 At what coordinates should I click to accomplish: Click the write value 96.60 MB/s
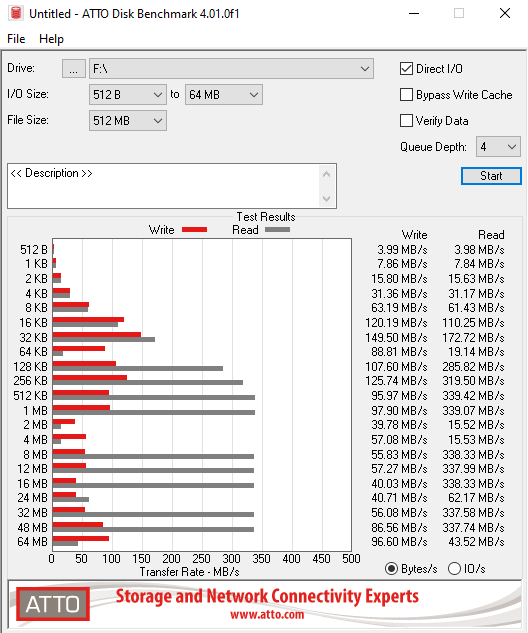pos(399,541)
